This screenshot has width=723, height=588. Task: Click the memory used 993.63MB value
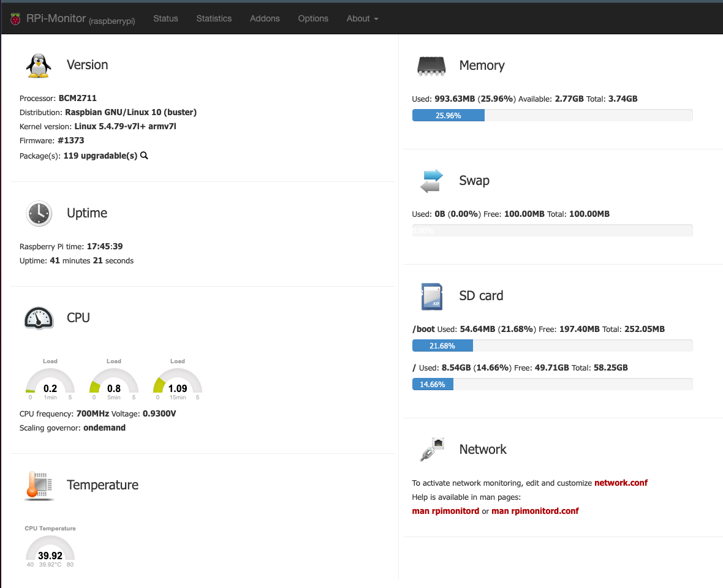coord(455,99)
